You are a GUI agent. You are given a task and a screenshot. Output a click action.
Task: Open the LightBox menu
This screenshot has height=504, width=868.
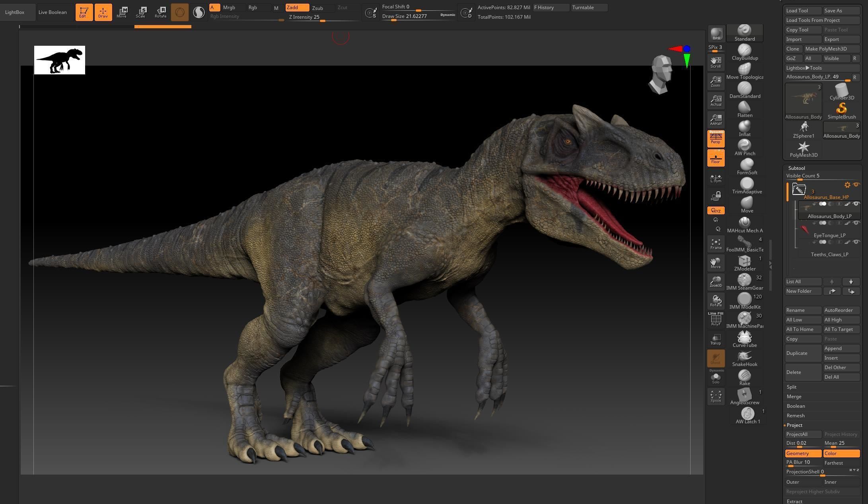[x=15, y=12]
